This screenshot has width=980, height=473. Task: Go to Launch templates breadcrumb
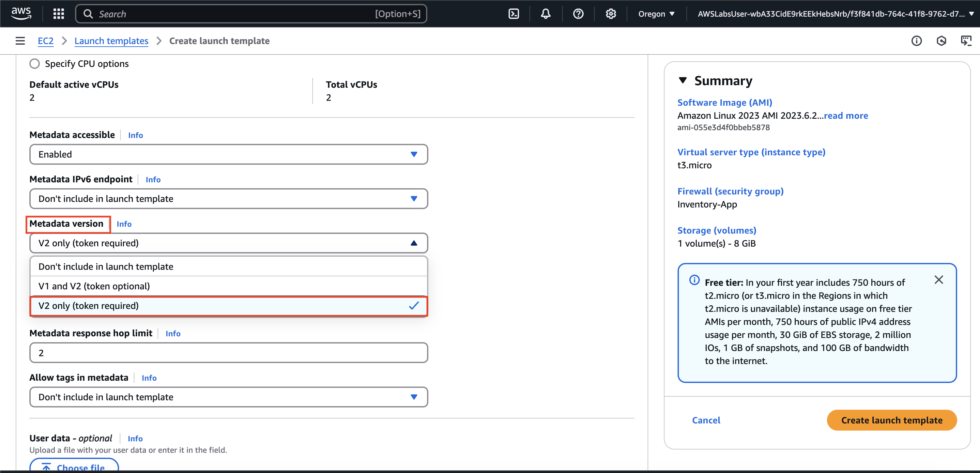pyautogui.click(x=112, y=41)
